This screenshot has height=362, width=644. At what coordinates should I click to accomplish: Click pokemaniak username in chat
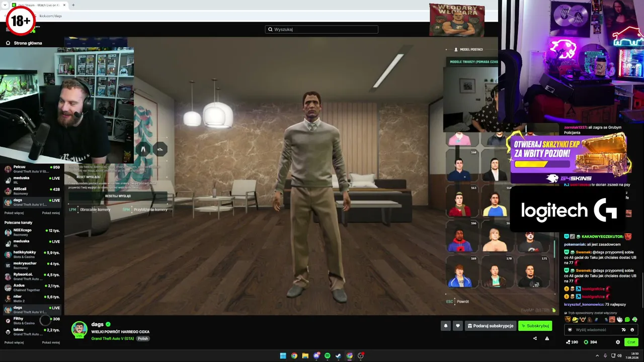click(x=575, y=244)
